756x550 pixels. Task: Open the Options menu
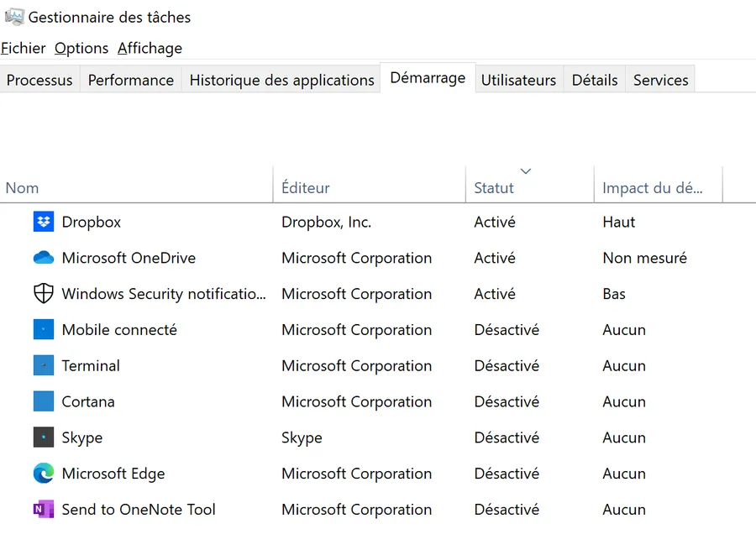click(81, 48)
